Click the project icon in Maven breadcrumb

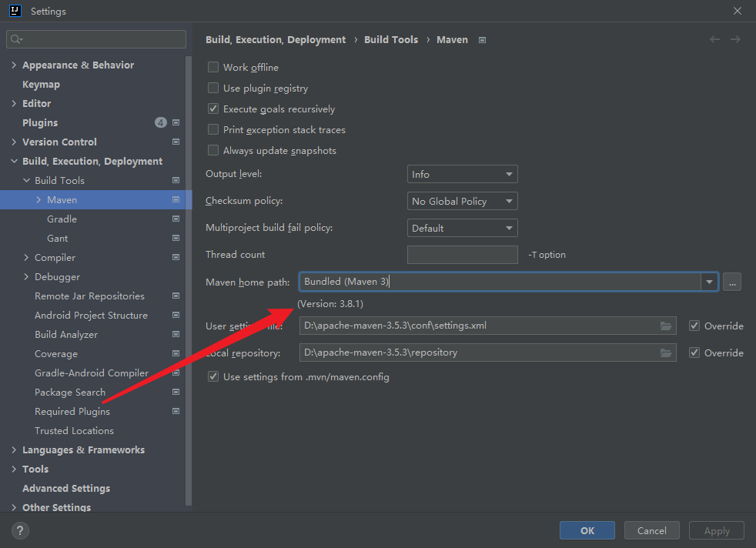482,40
